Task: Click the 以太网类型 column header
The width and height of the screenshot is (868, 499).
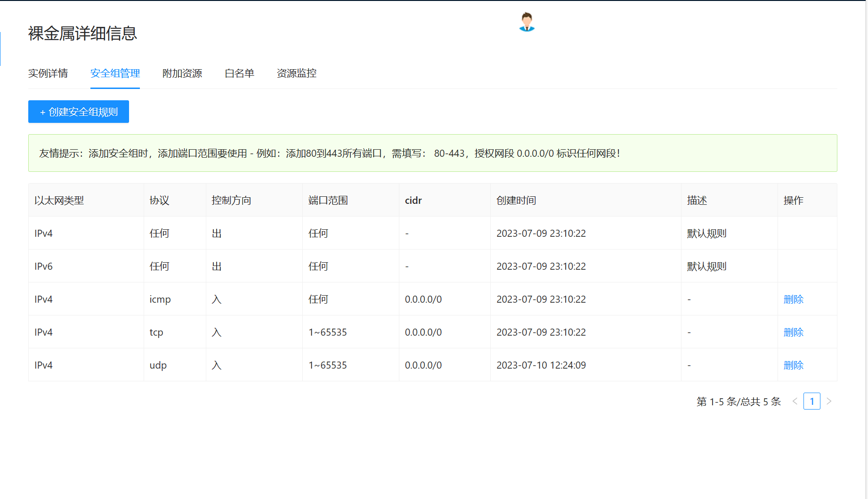Action: coord(59,201)
